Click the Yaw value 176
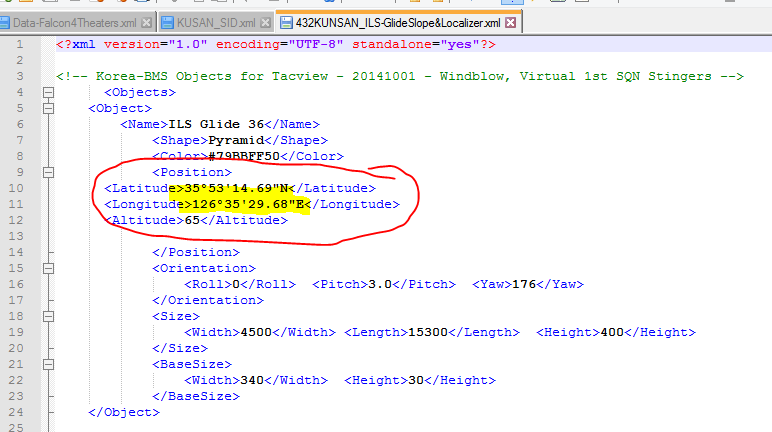The image size is (772, 432). click(x=524, y=284)
